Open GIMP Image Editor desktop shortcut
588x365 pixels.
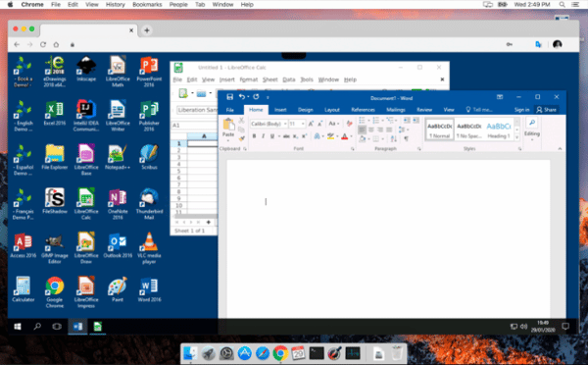point(54,248)
